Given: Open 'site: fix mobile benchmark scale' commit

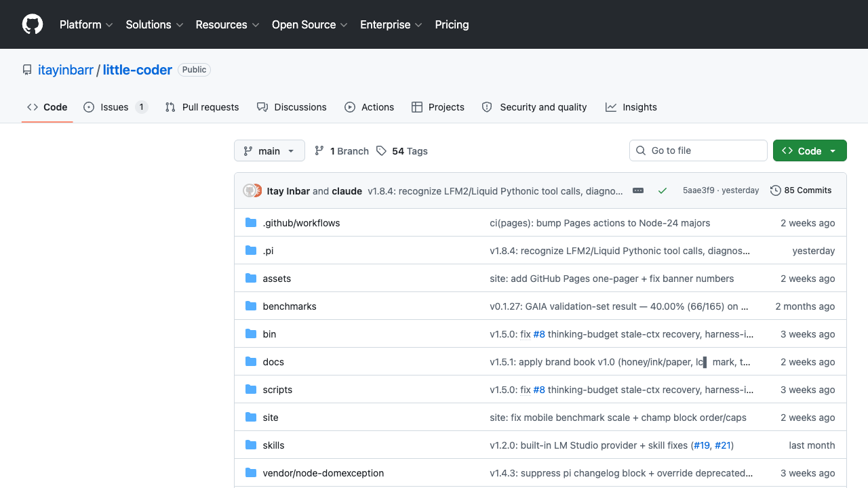Looking at the screenshot, I should [618, 418].
